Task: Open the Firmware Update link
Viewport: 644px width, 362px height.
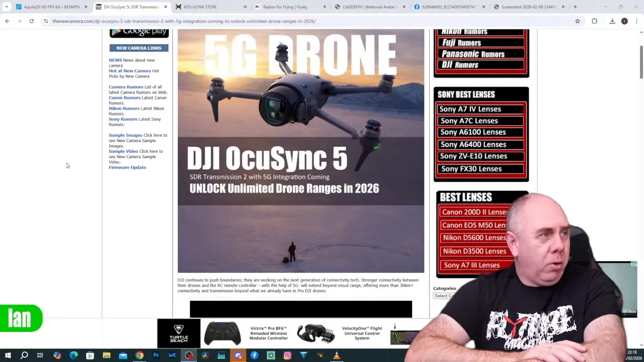Action: pos(127,167)
